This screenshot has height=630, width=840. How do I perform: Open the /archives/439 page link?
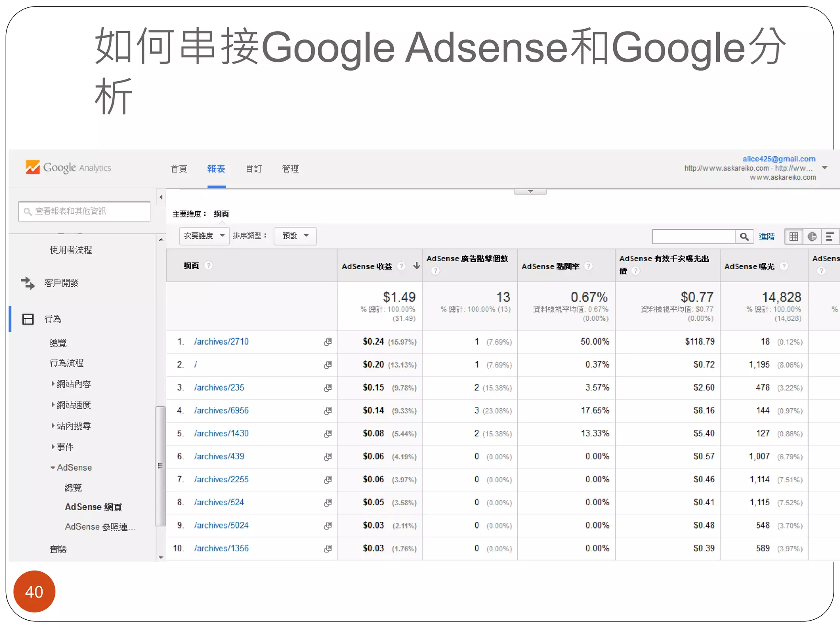click(219, 457)
